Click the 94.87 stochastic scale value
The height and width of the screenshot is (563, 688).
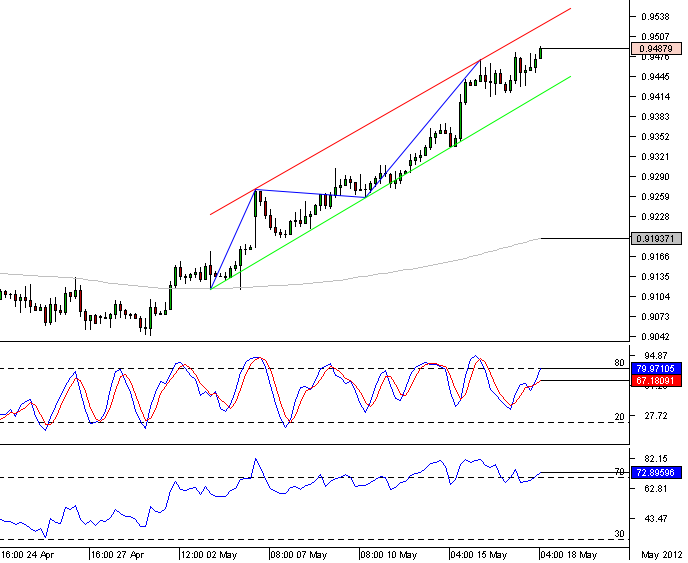point(656,355)
